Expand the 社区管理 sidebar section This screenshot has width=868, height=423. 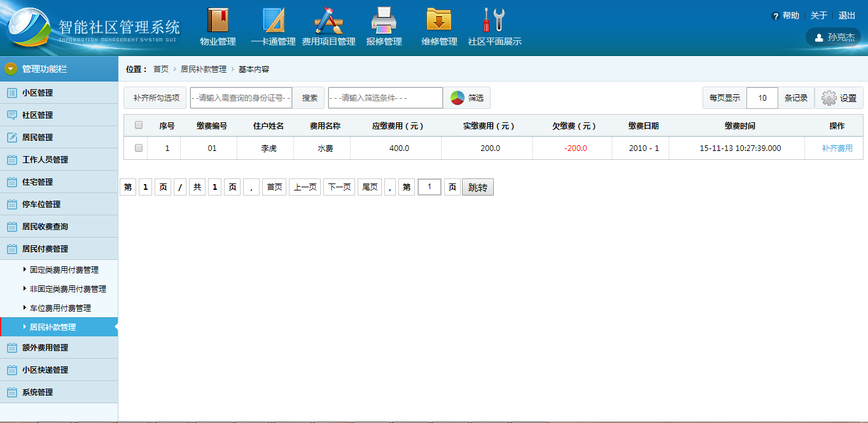point(59,115)
